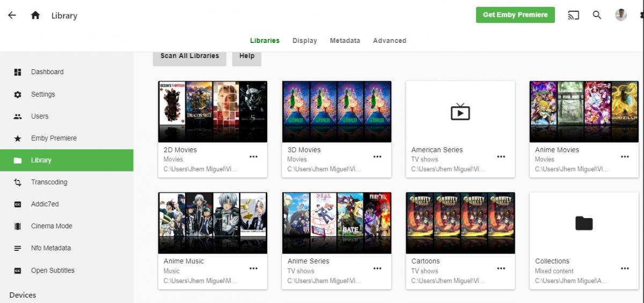Click the Open Subtitles caption icon
Image resolution: width=644 pixels, height=303 pixels.
click(18, 271)
